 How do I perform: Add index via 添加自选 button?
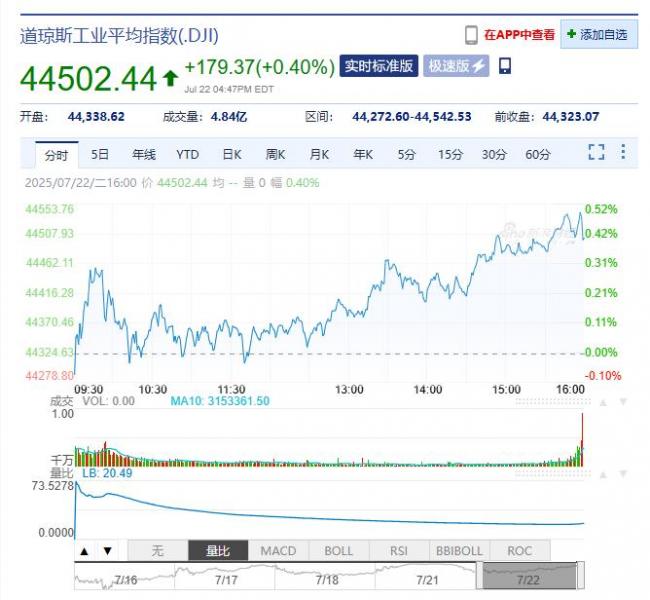pyautogui.click(x=599, y=34)
